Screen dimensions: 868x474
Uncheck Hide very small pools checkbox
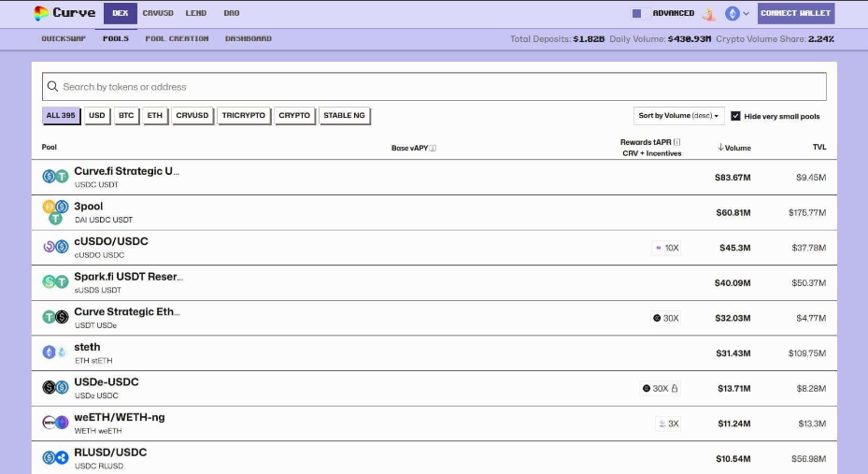pyautogui.click(x=735, y=116)
